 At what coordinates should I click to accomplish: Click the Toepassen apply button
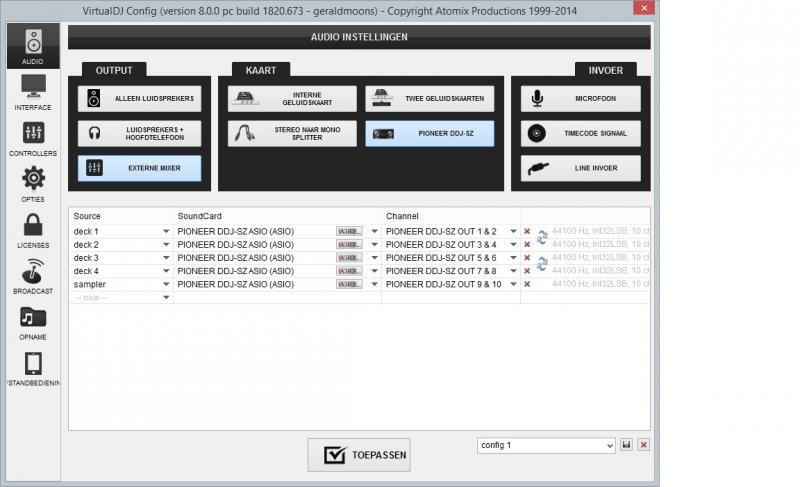click(359, 455)
